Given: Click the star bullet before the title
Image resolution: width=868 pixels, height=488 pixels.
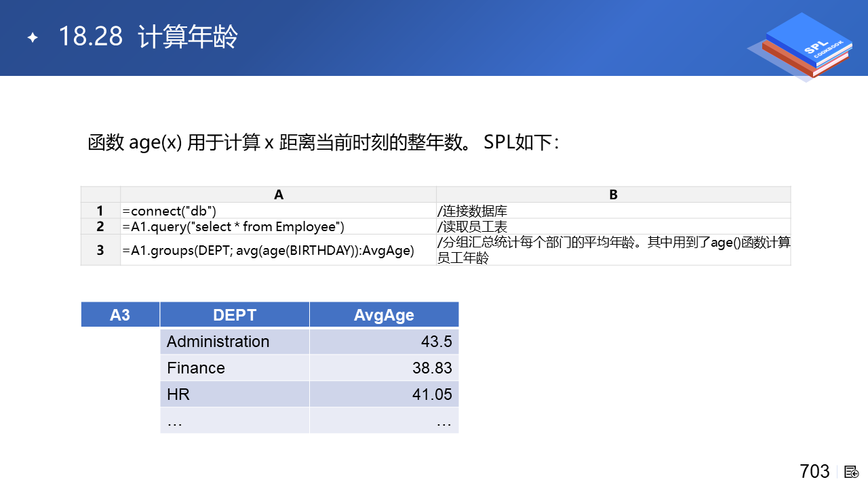Looking at the screenshot, I should (32, 38).
